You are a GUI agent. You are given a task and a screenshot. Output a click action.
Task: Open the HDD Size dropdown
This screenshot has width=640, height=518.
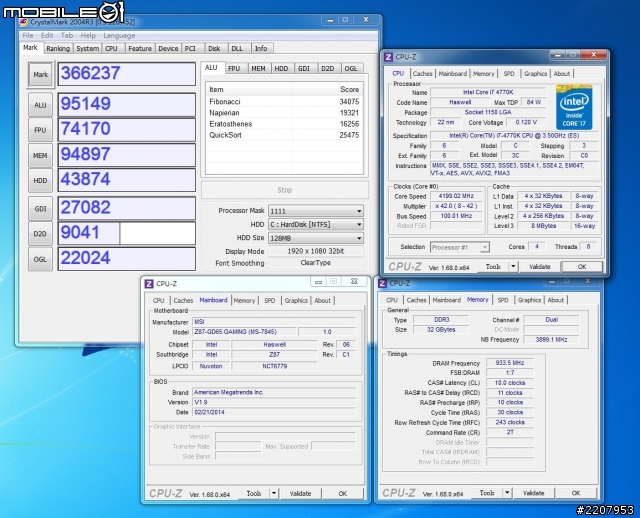(x=316, y=238)
